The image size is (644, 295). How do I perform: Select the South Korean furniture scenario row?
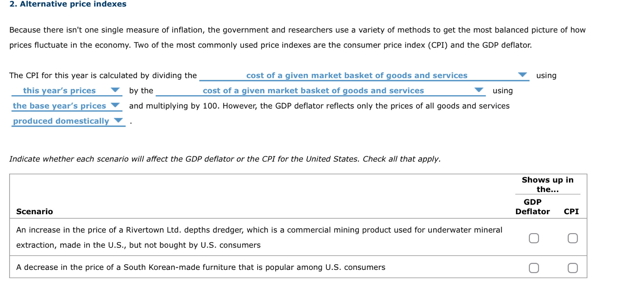coord(200,267)
